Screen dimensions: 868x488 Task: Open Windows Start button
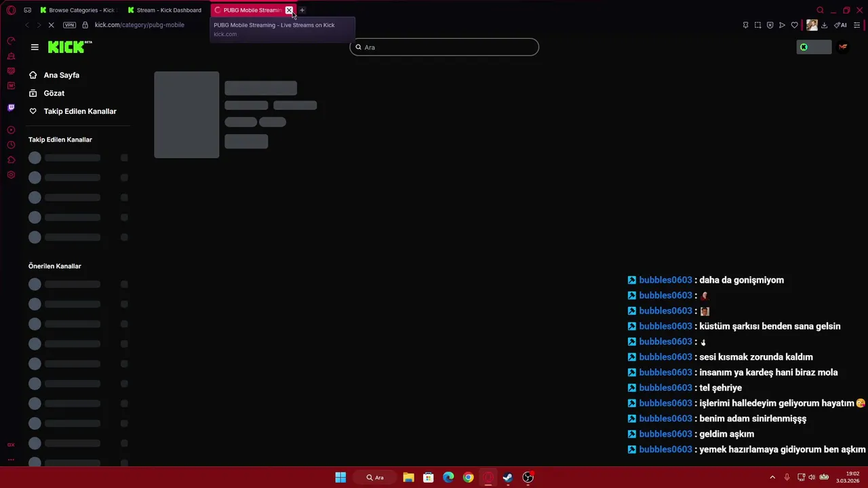tap(340, 477)
